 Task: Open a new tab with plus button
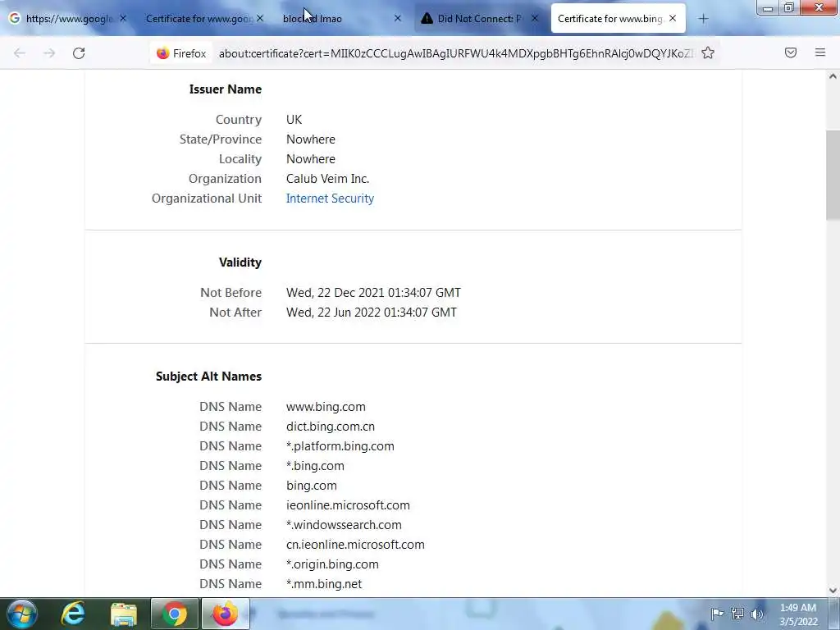click(x=703, y=19)
